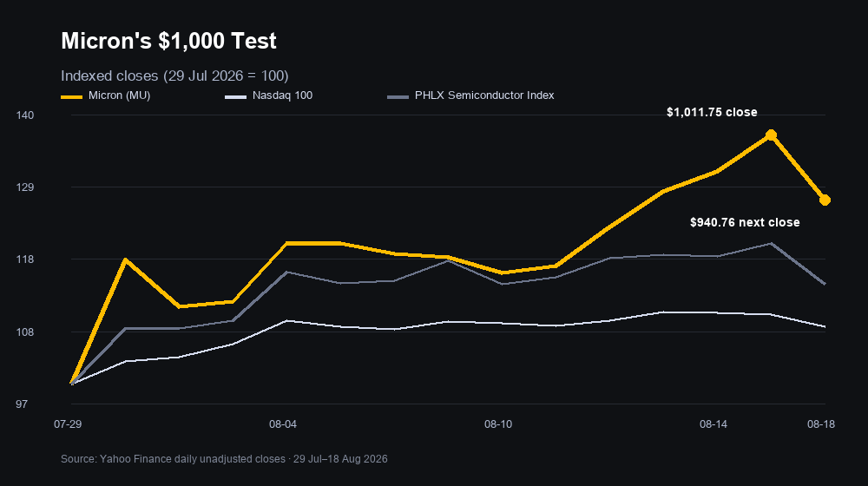Click the Yahoo Finance source note

[224, 459]
